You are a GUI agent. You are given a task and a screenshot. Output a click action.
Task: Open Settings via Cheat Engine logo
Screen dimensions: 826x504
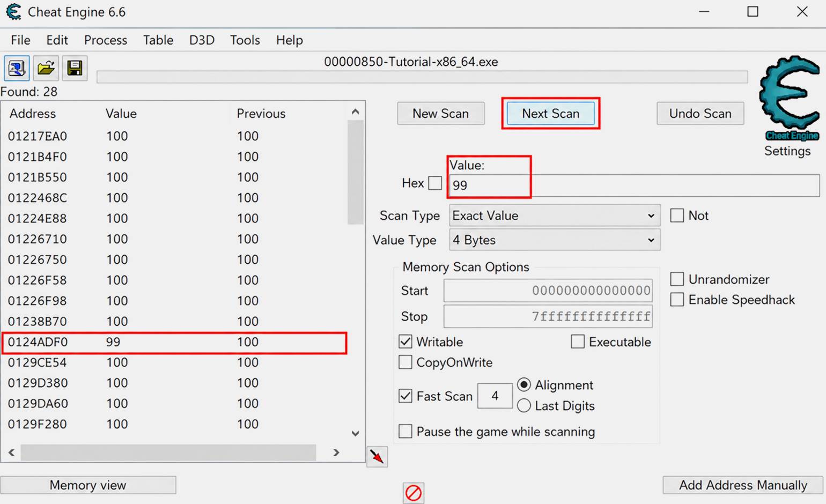click(x=789, y=99)
